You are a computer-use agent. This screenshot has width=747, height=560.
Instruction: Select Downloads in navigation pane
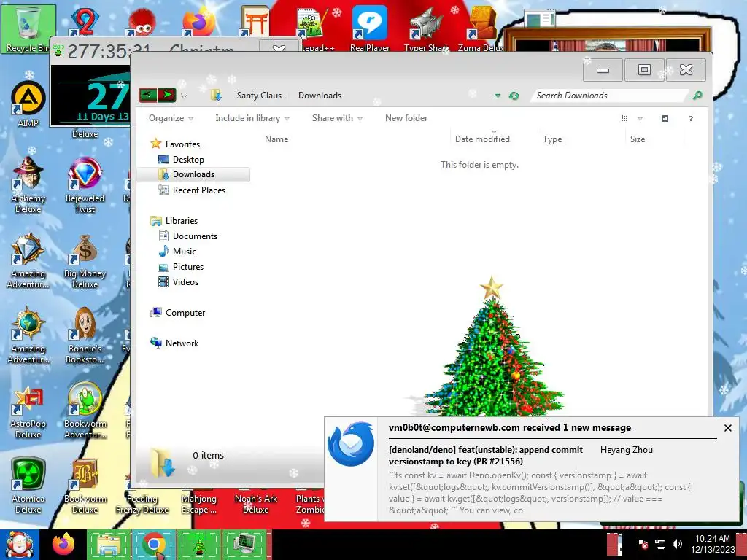pos(193,174)
